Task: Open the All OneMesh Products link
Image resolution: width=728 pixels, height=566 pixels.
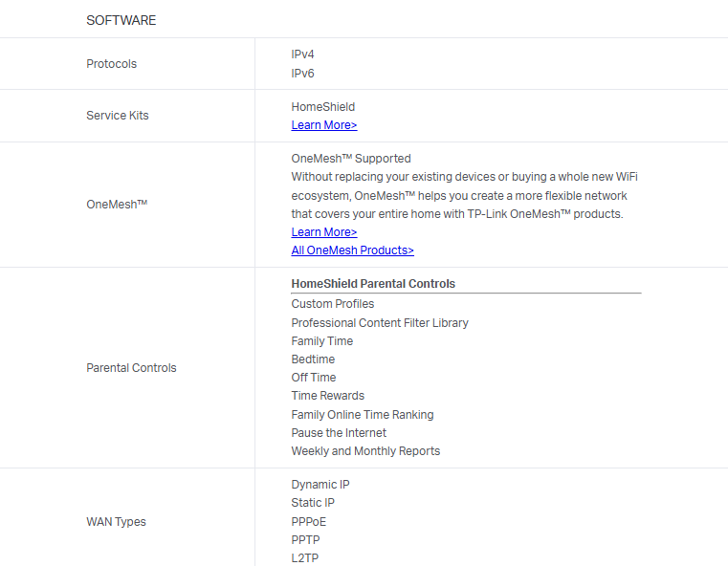Action: 352,250
